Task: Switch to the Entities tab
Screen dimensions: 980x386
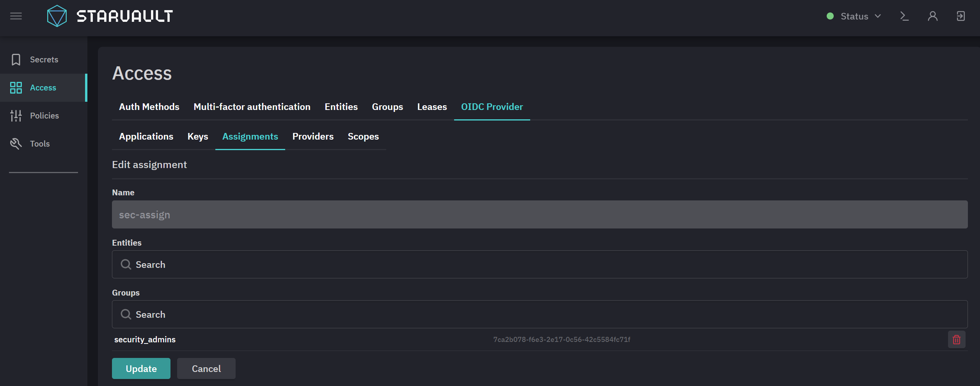Action: [x=341, y=107]
